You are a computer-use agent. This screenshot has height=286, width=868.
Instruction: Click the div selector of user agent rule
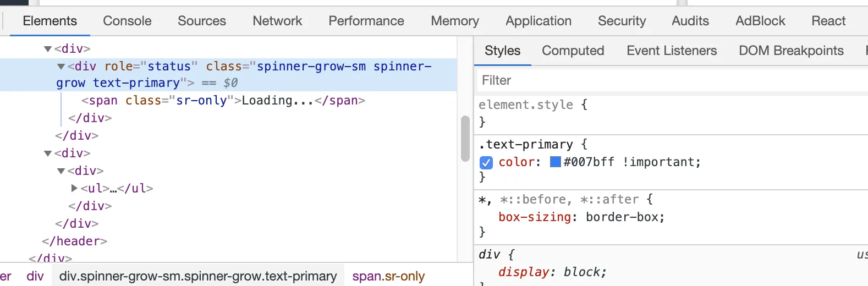pos(489,254)
